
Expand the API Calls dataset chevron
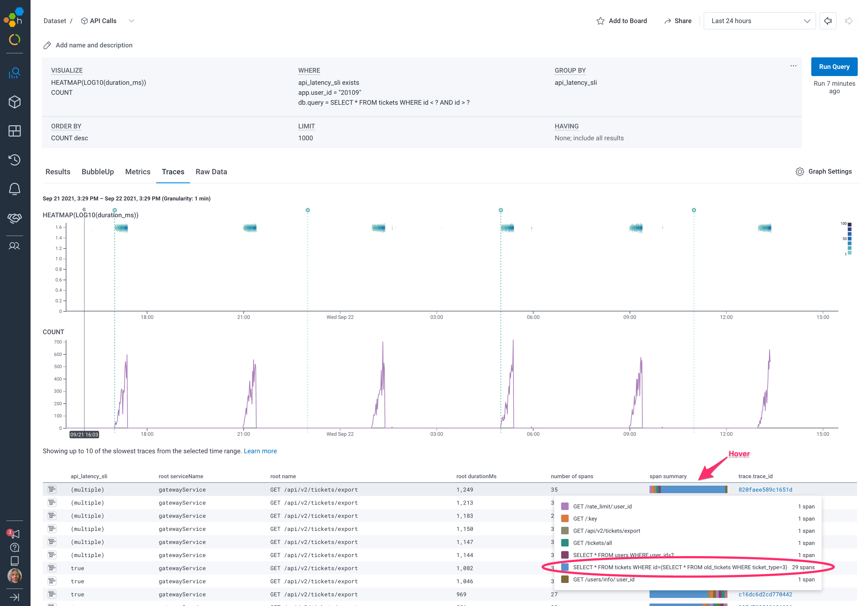click(131, 21)
